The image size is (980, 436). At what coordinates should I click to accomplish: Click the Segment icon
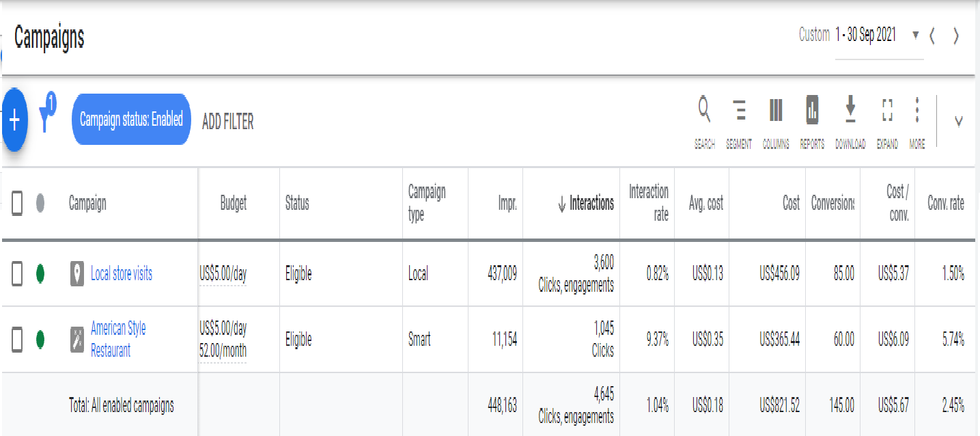point(739,110)
